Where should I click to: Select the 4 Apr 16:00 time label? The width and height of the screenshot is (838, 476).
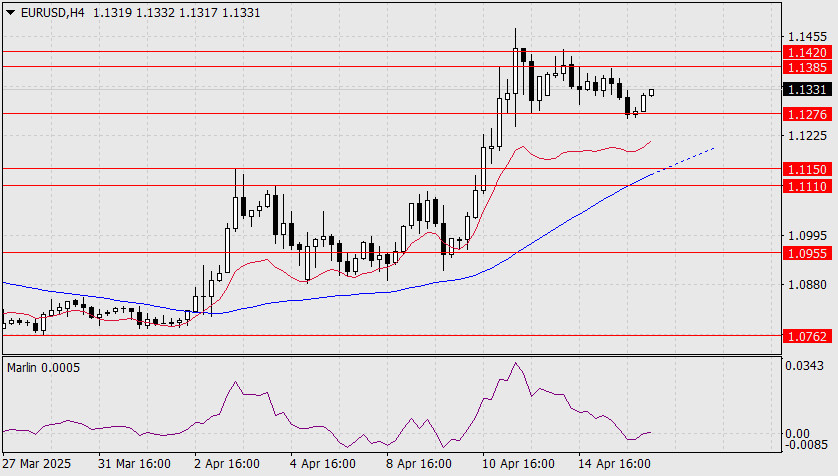(323, 464)
